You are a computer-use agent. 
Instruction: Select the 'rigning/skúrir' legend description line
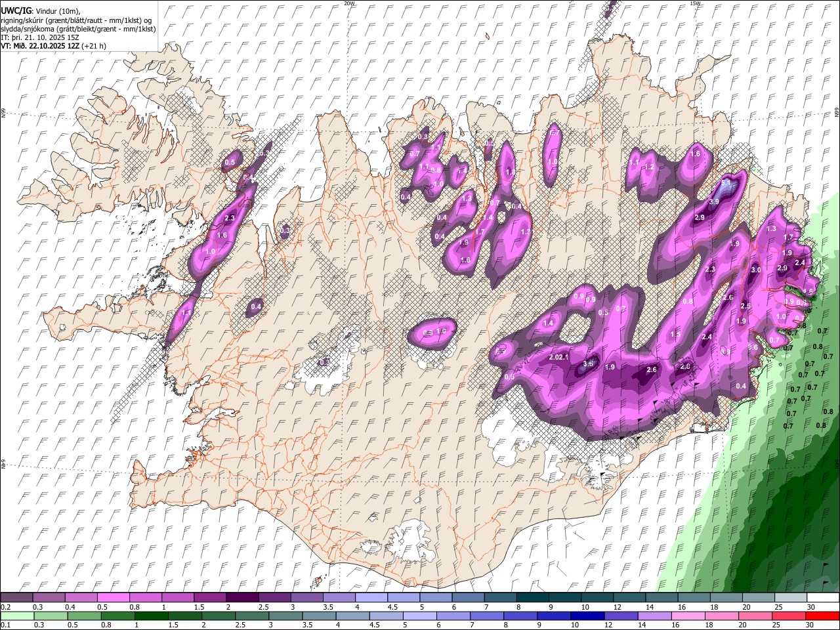click(77, 20)
